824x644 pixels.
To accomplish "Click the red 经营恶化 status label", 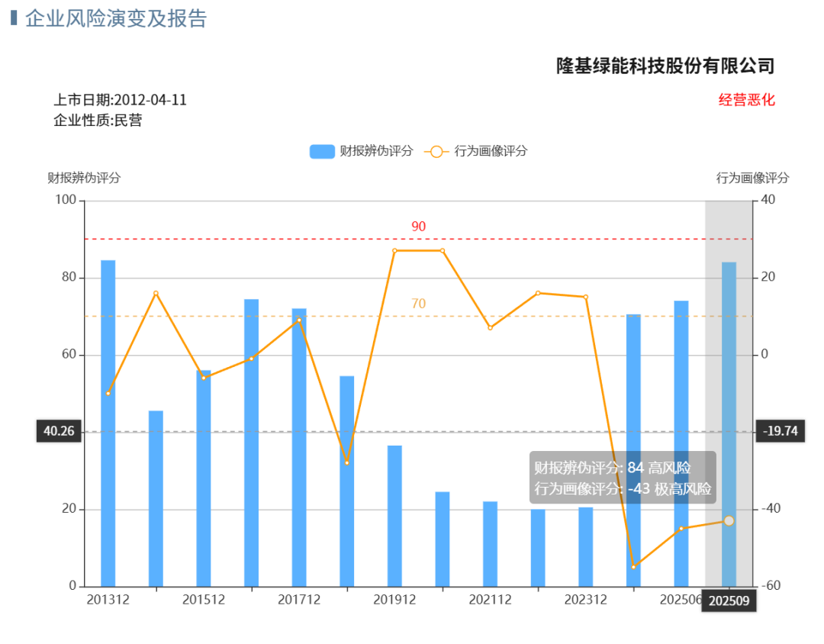I will pos(747,100).
